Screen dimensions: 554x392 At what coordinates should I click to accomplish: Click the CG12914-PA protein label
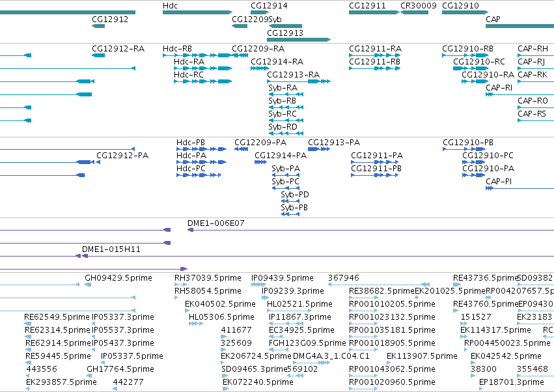[x=281, y=156]
